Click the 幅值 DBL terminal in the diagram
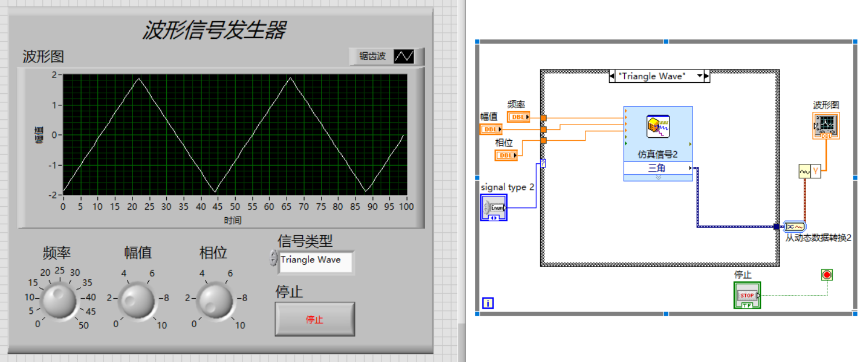The image size is (868, 362). (489, 129)
